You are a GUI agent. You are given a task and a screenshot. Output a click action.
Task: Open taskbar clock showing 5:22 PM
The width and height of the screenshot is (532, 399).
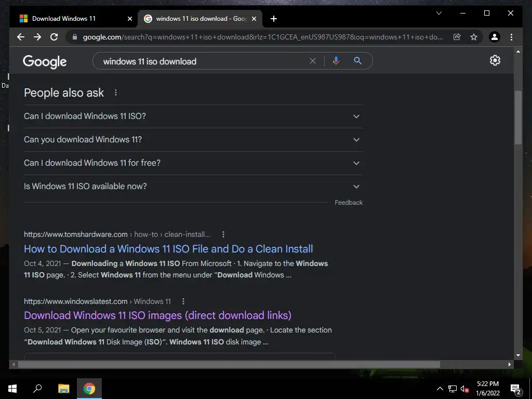[x=488, y=389]
